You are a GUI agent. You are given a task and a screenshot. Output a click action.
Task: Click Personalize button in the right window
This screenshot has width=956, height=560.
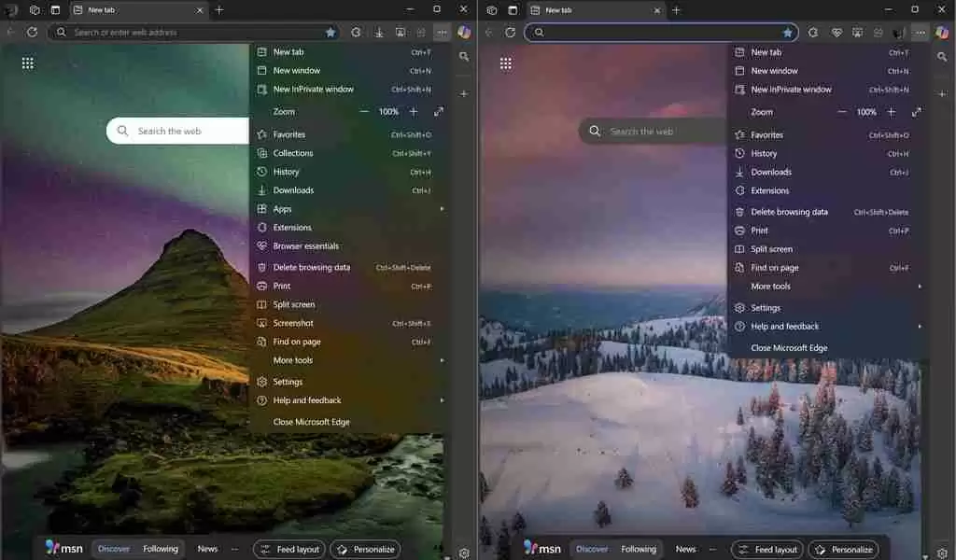pos(843,550)
